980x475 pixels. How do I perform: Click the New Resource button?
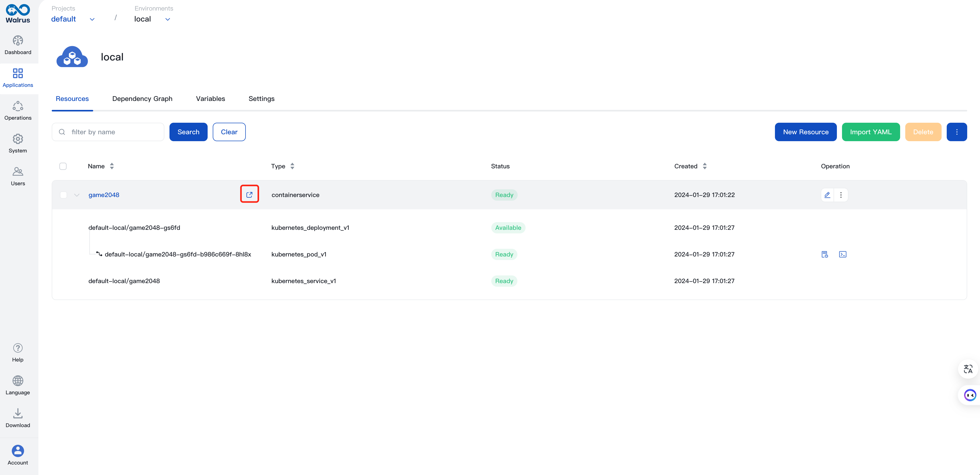(805, 132)
